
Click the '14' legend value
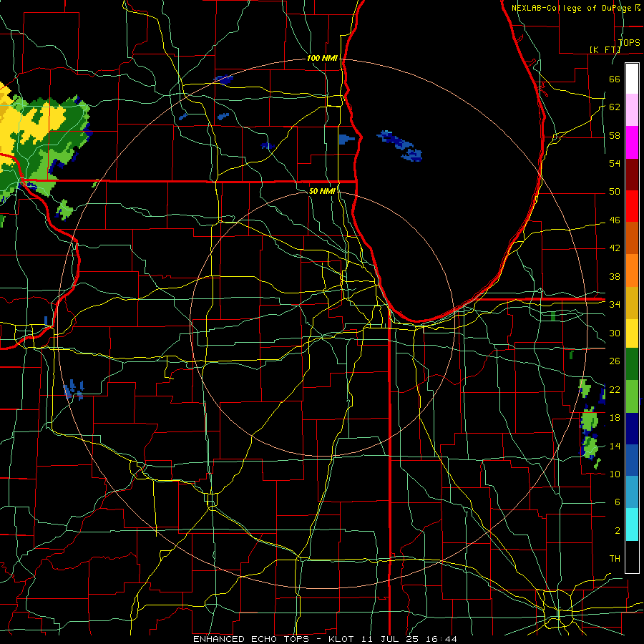pos(615,446)
